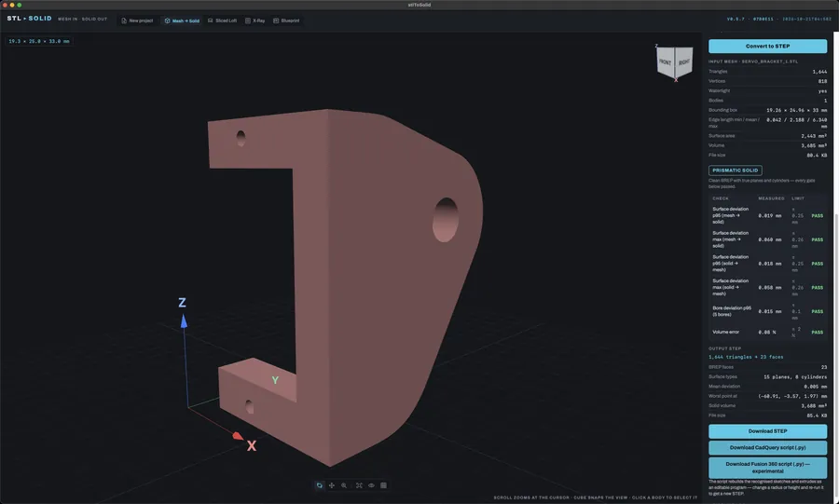Click the Volume error PASS status

point(817,332)
